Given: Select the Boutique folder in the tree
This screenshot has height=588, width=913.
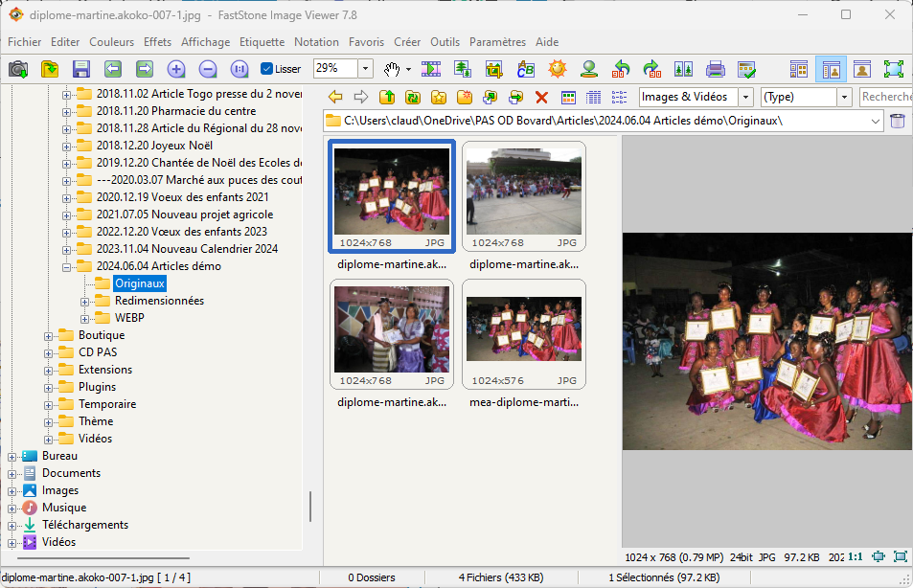Looking at the screenshot, I should (x=101, y=335).
